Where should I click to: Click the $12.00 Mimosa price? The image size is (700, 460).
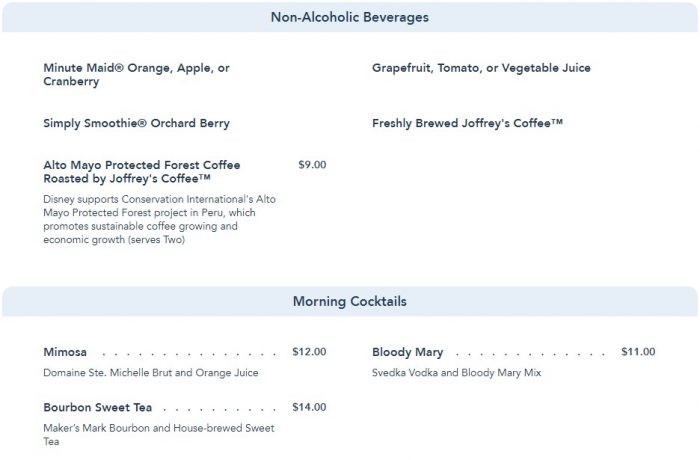309,351
